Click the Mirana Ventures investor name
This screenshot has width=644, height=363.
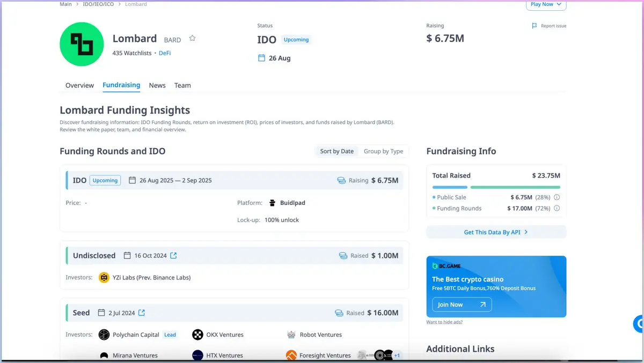(135, 355)
